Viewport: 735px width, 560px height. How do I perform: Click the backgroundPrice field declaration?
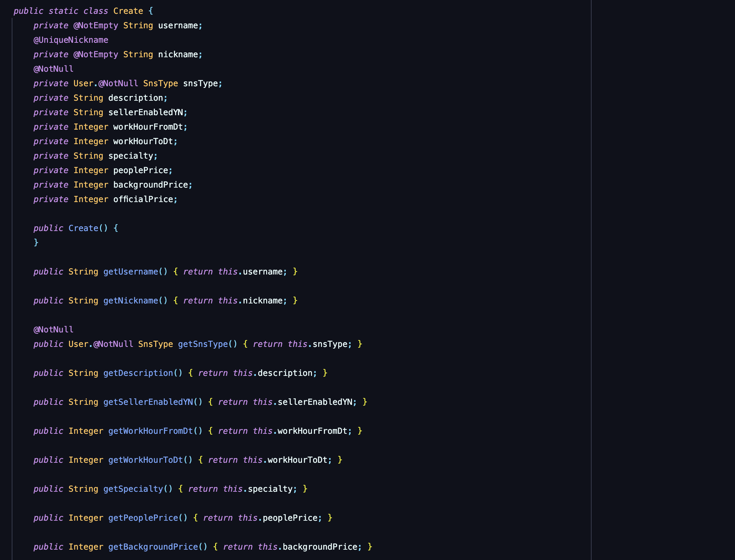click(150, 185)
